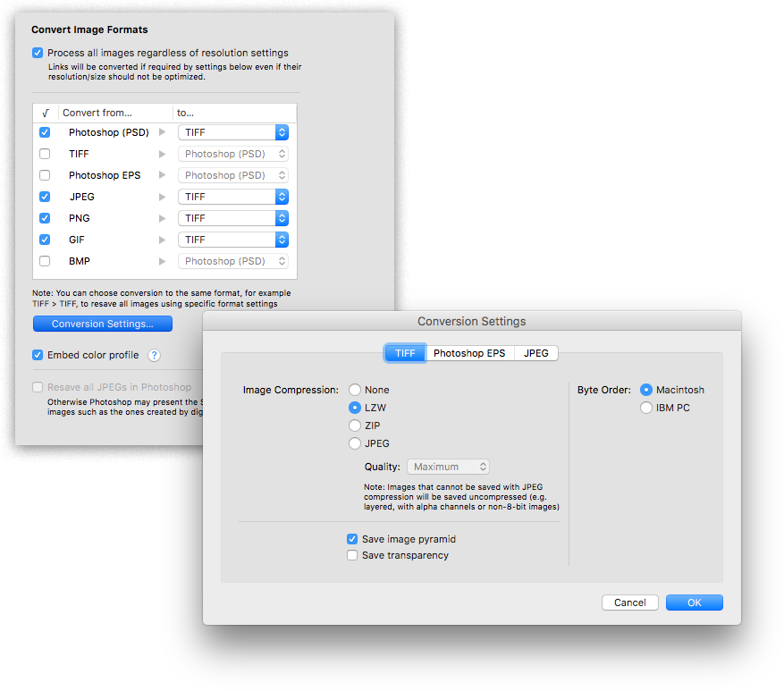Select ZIP image compression
This screenshot has width=784, height=691.
point(355,426)
